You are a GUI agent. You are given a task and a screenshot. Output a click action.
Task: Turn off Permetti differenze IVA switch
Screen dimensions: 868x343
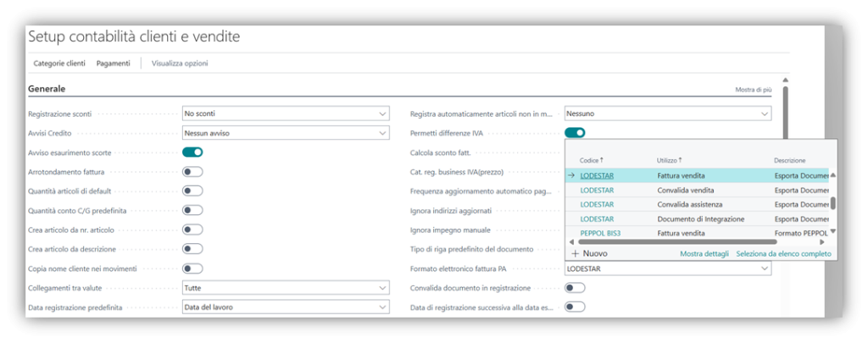pyautogui.click(x=575, y=133)
